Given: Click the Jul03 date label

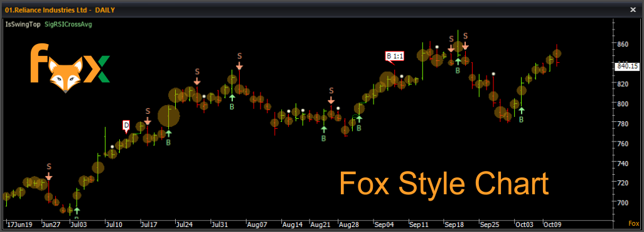Looking at the screenshot, I should (x=78, y=225).
